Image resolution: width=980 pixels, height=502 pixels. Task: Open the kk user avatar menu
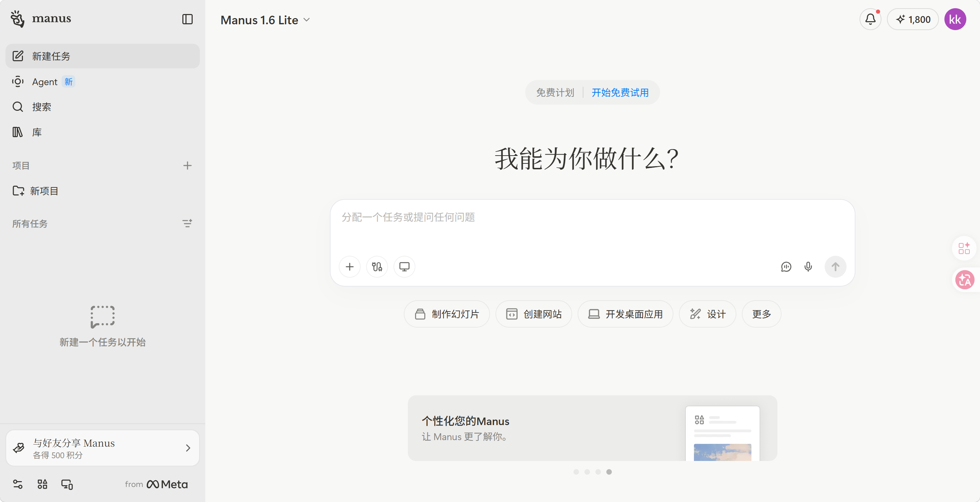(955, 19)
